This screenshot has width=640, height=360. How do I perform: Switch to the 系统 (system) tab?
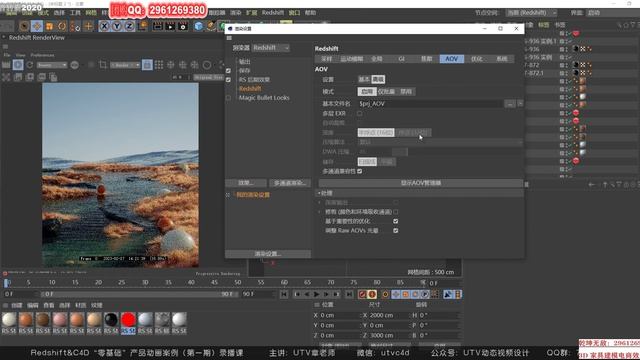coord(501,59)
